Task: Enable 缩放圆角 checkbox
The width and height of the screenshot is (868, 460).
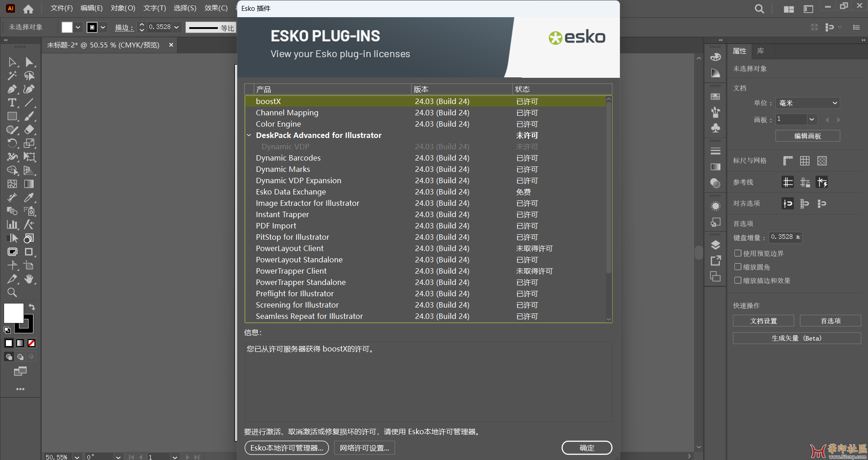Action: click(738, 267)
